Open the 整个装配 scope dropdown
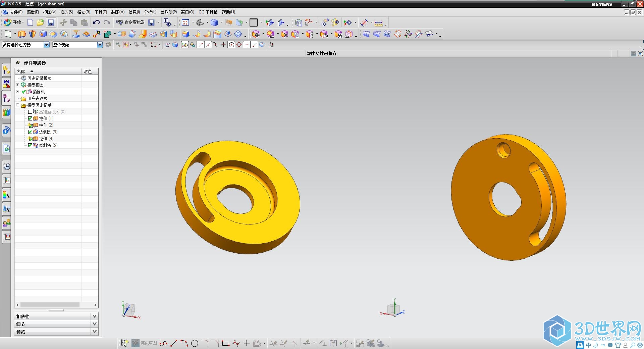This screenshot has width=644, height=349. [100, 45]
